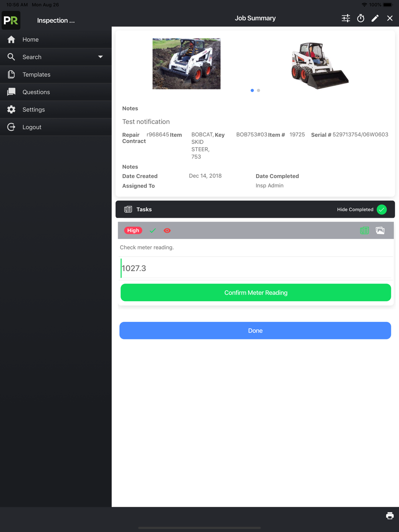Click the Tasks list icon
This screenshot has height=532, width=399.
[128, 209]
